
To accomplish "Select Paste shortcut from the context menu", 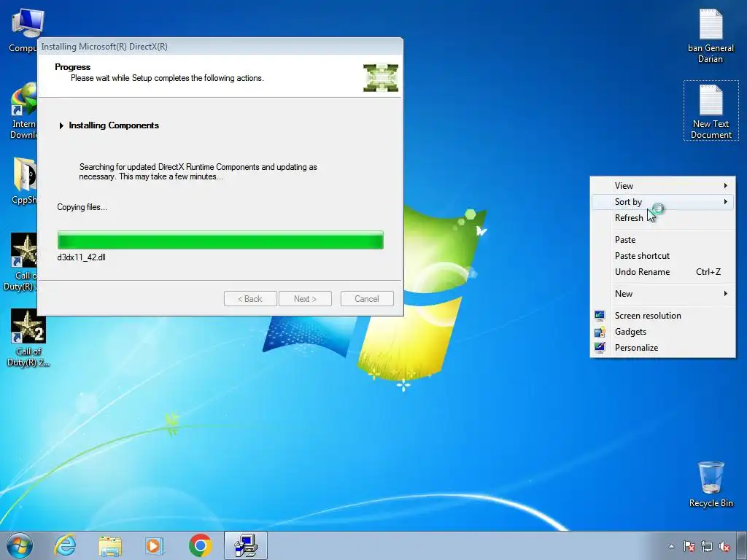I will coord(662,256).
